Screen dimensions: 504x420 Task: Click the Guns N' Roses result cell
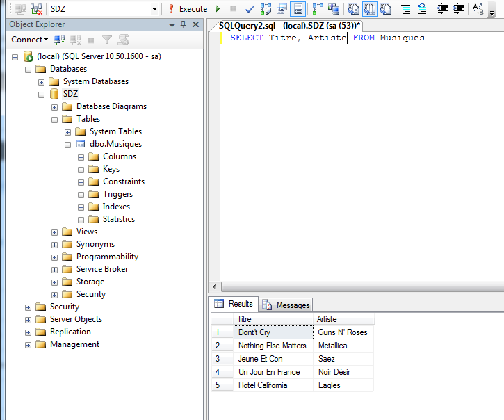pyautogui.click(x=343, y=332)
